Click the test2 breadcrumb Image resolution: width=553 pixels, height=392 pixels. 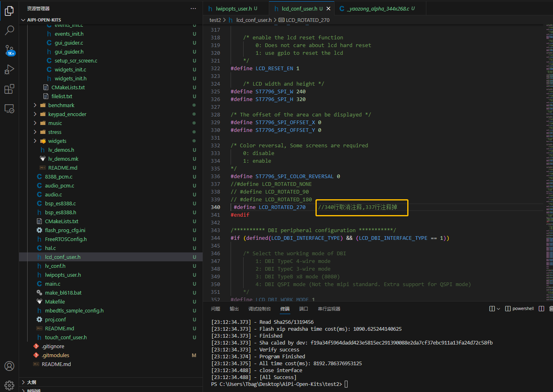pyautogui.click(x=215, y=20)
